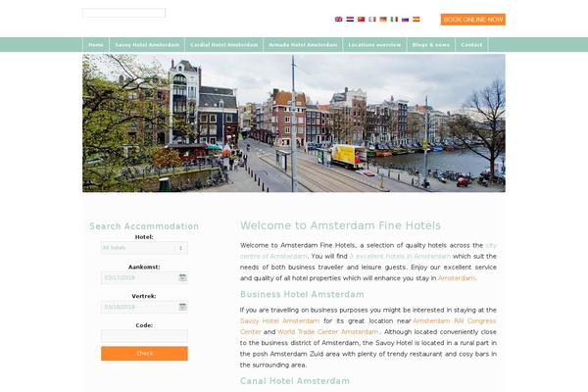Switch language with the Spain flag
The image size is (588, 392).
click(x=416, y=20)
